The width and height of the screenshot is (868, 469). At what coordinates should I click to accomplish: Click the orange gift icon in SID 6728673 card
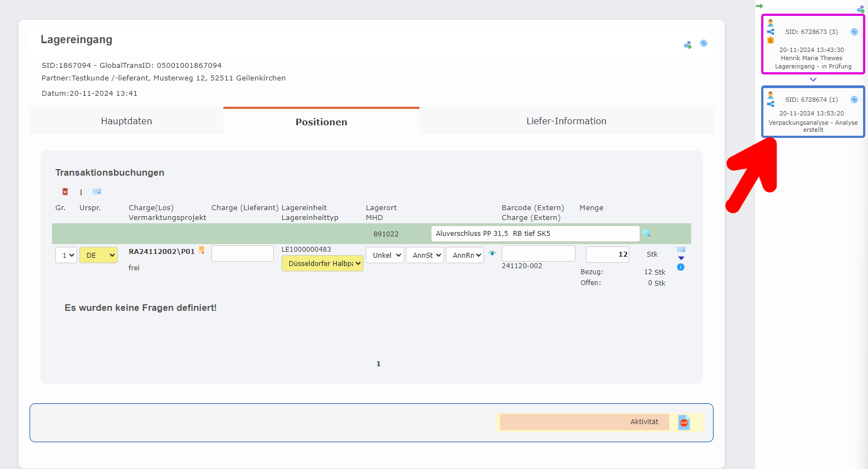tap(771, 40)
